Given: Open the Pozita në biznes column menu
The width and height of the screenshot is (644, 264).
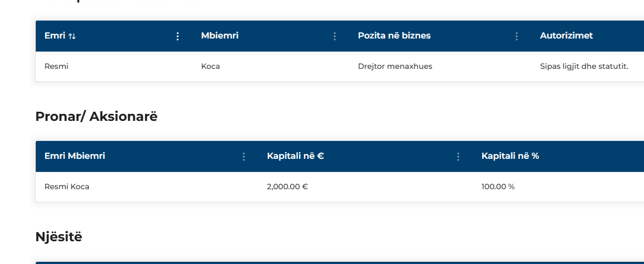Looking at the screenshot, I should coord(516,36).
